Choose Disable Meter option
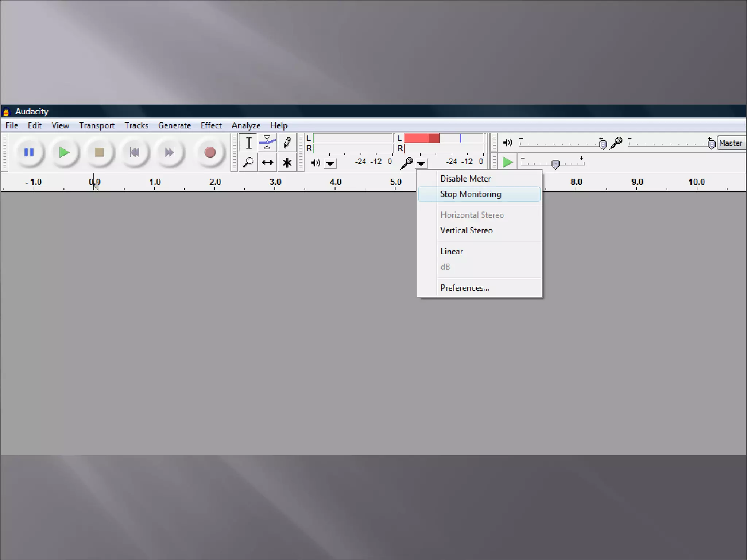The height and width of the screenshot is (560, 747). 465,179
